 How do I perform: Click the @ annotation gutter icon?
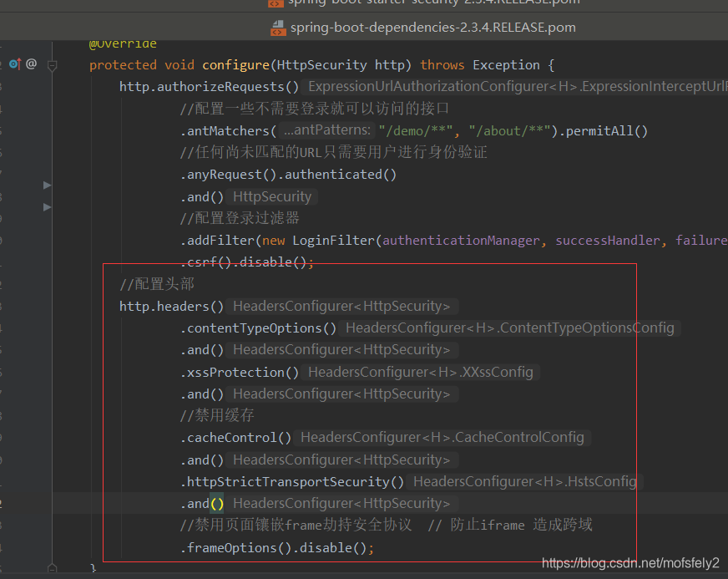pos(32,63)
